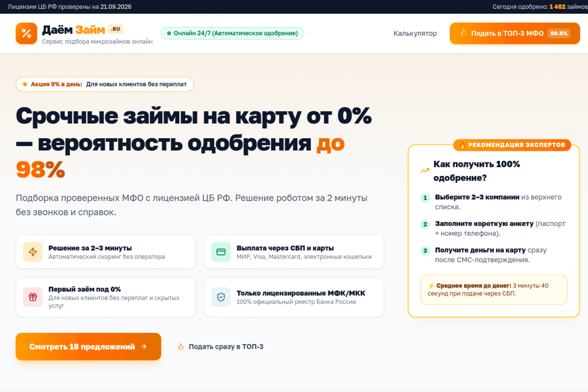
Task: Click the lightning bolt icon for fast decision
Action: [x=33, y=252]
